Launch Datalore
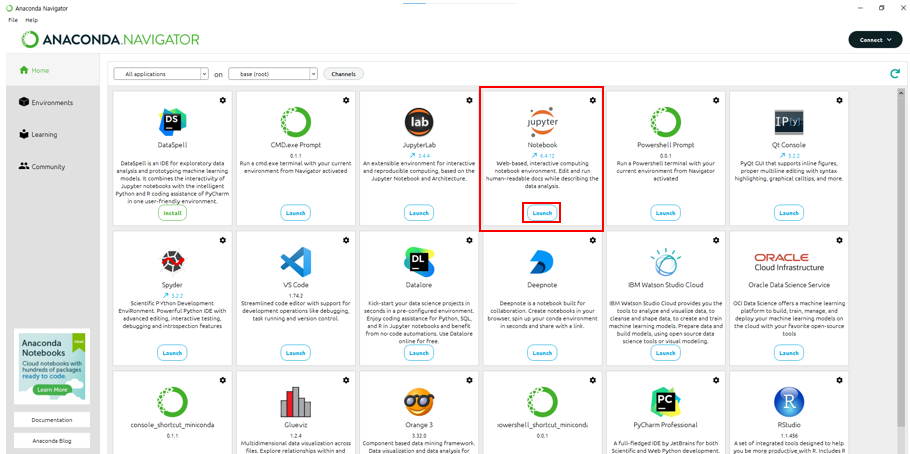 pyautogui.click(x=419, y=352)
